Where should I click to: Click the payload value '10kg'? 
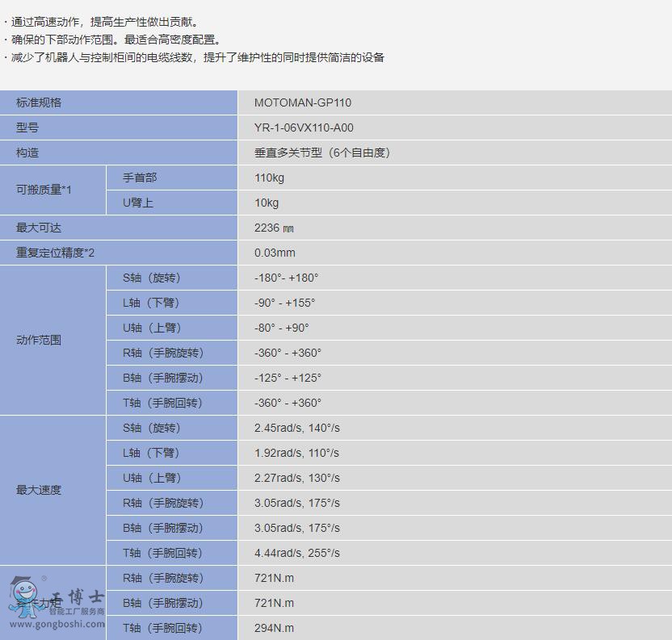tap(267, 203)
